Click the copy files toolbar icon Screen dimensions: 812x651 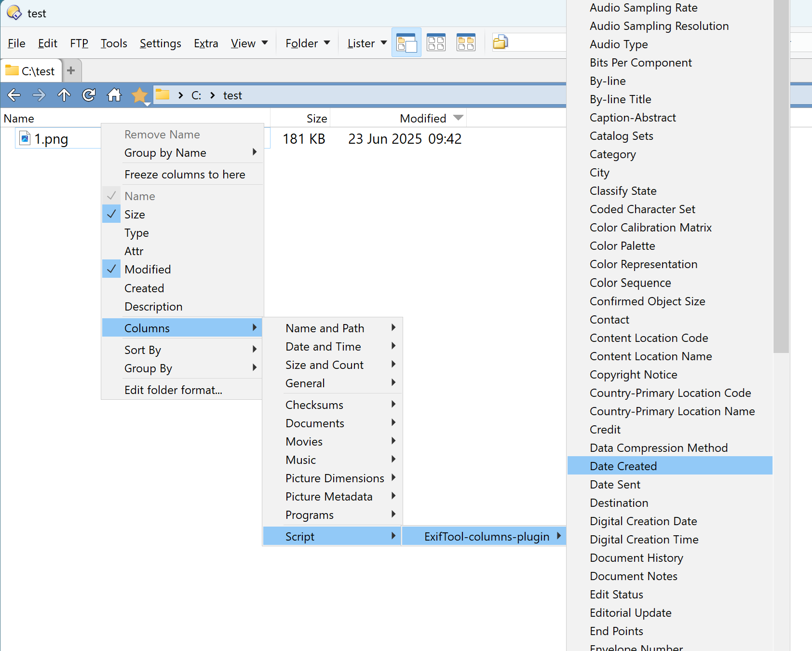pyautogui.click(x=500, y=43)
